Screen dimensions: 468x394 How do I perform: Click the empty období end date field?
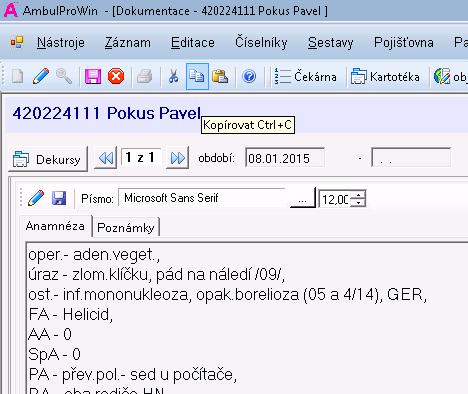[x=411, y=158]
